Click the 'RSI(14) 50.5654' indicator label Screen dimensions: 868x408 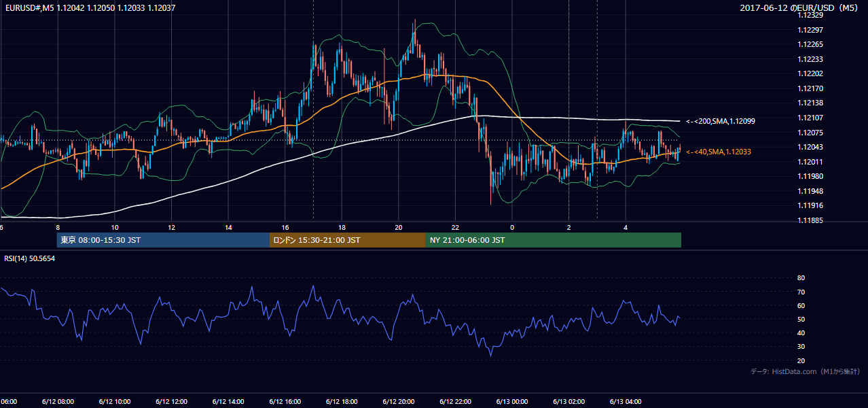point(29,258)
